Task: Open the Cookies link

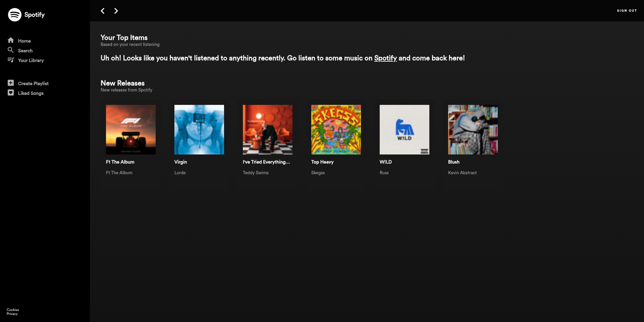Action: tap(13, 310)
